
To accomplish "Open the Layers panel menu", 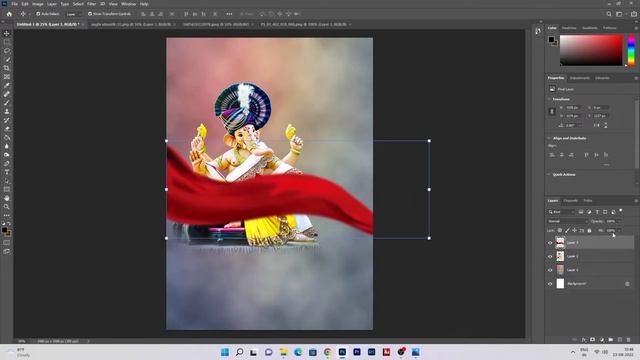I will 636,201.
